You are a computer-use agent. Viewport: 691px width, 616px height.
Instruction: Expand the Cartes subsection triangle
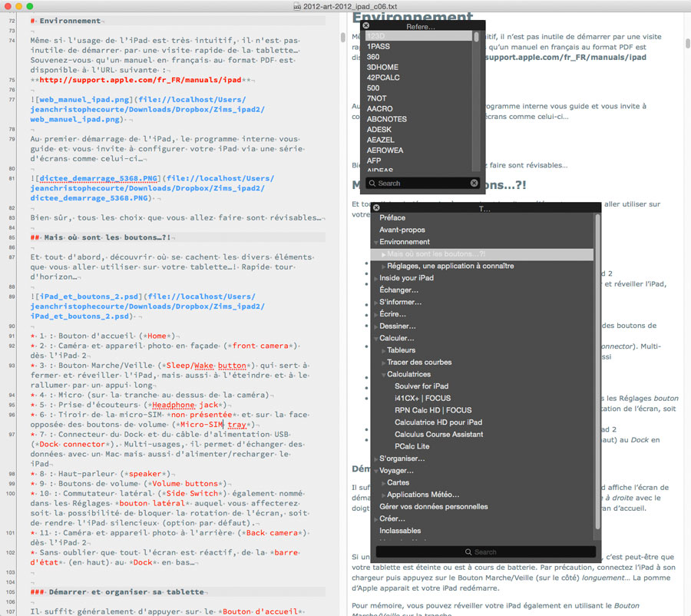(383, 483)
